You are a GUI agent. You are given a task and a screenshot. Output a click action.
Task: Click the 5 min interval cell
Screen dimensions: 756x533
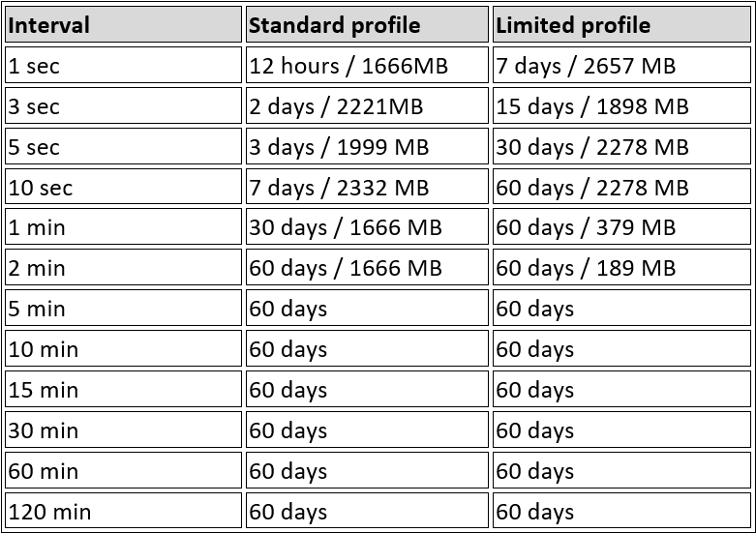coord(123,310)
